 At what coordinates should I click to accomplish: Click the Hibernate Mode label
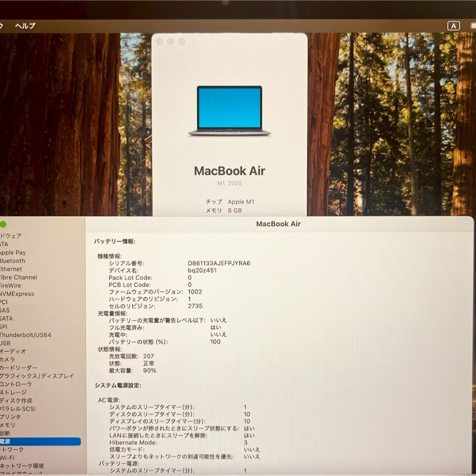click(x=133, y=443)
